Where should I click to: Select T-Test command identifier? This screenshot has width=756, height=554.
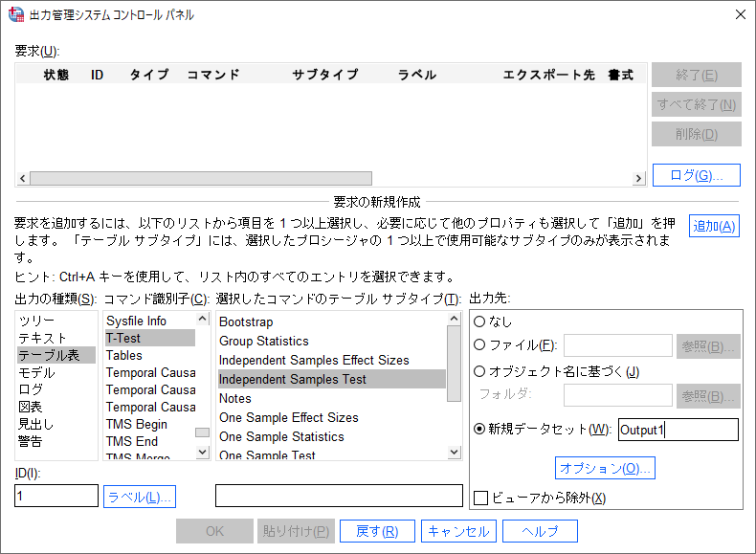150,338
